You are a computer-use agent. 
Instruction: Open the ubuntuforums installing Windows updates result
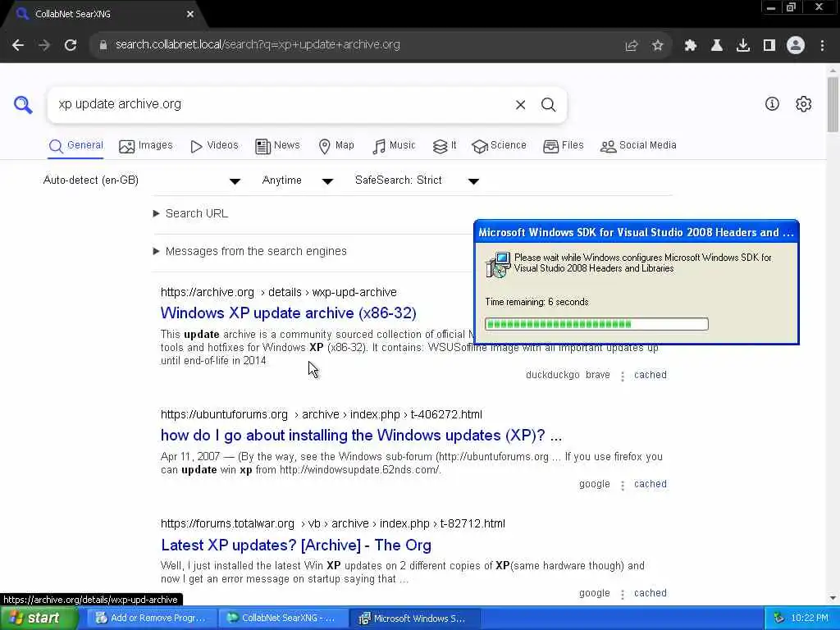point(361,436)
